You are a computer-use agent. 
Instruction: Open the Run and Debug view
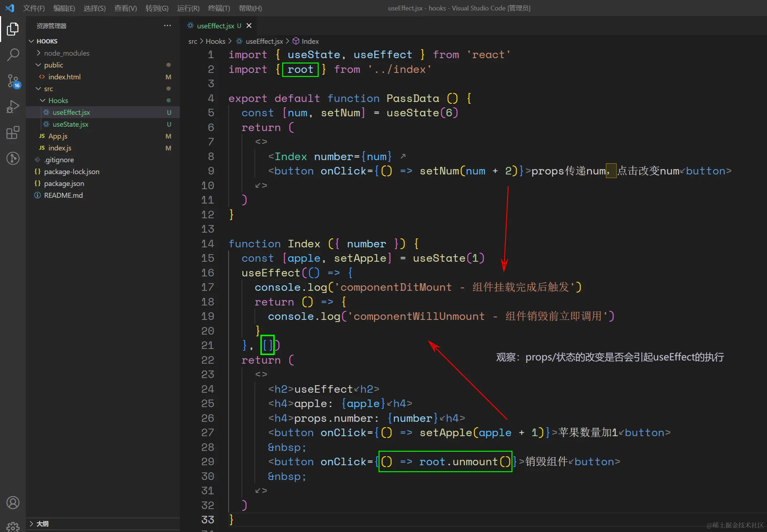(x=13, y=107)
